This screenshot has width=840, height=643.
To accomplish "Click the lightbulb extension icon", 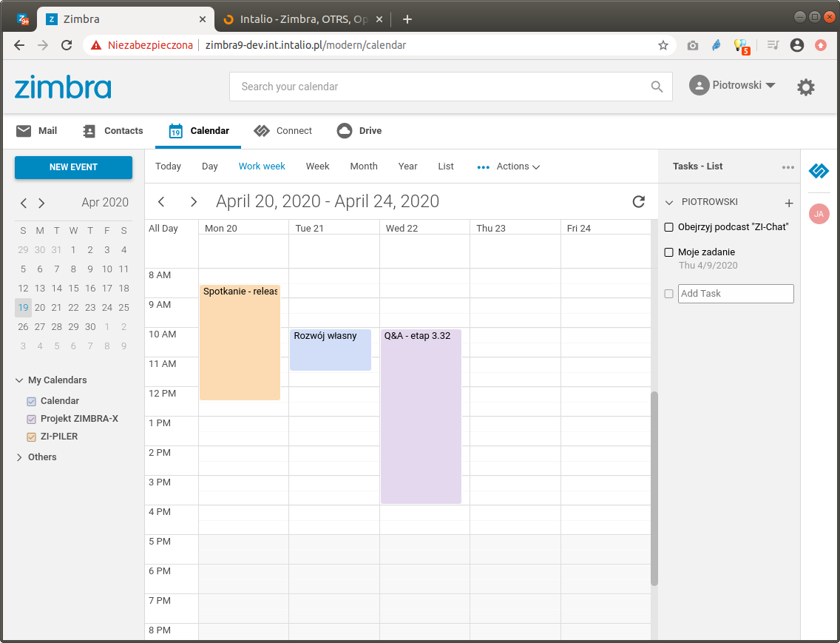I will (x=742, y=46).
